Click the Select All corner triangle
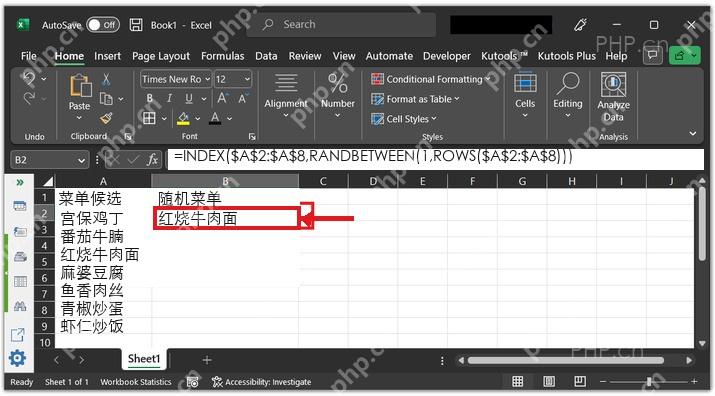This screenshot has width=715, height=396. (47, 182)
